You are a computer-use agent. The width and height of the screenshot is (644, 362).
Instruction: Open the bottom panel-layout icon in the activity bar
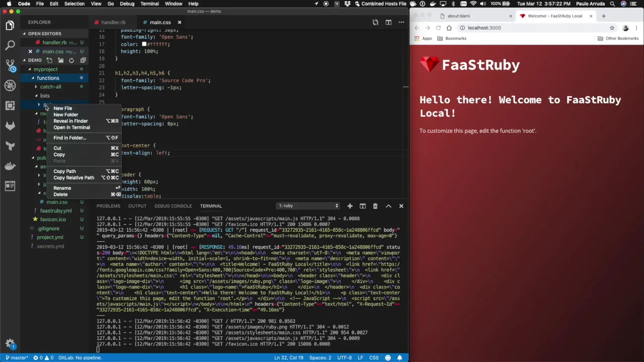coord(10,186)
